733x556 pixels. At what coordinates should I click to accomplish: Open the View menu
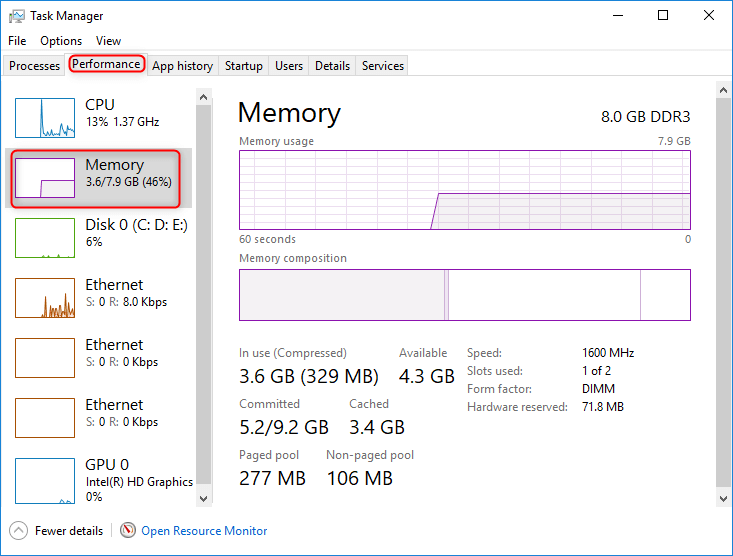pyautogui.click(x=108, y=41)
